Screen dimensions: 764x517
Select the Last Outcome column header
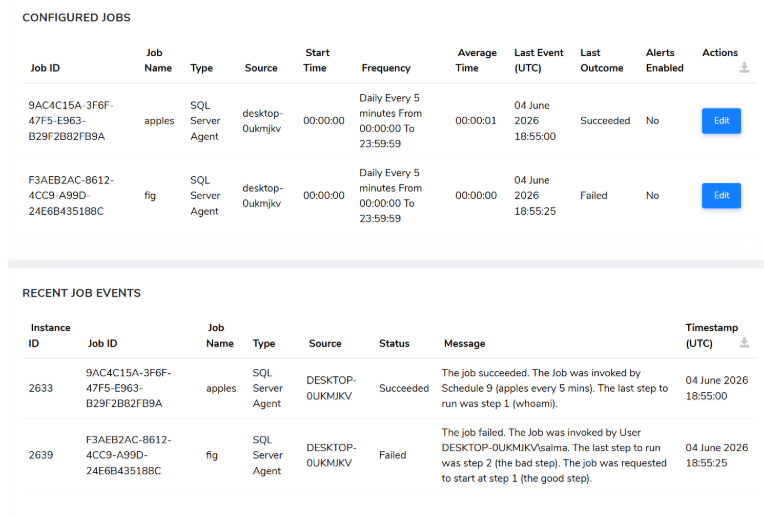point(602,60)
